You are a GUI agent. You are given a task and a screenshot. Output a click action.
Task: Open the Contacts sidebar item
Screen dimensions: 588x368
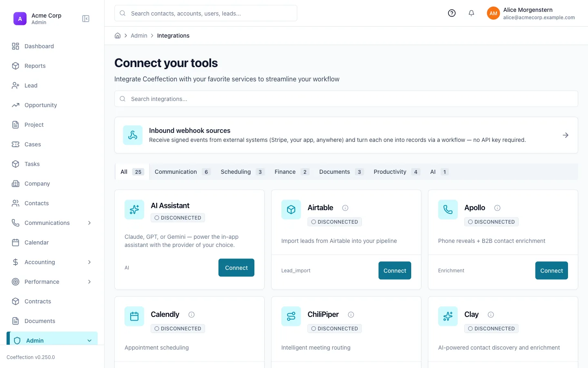[x=52, y=203]
